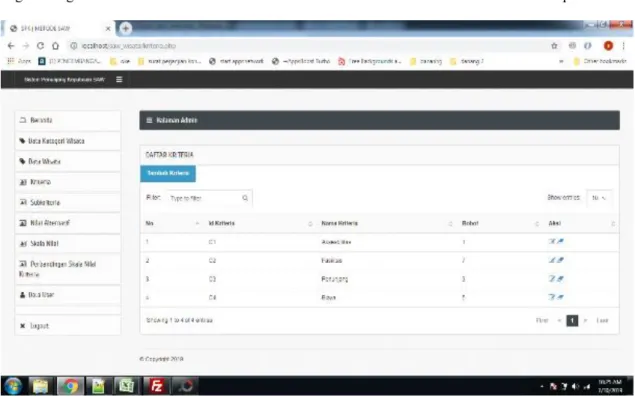
Task: Click the search magnifier icon in filter
Action: click(245, 198)
